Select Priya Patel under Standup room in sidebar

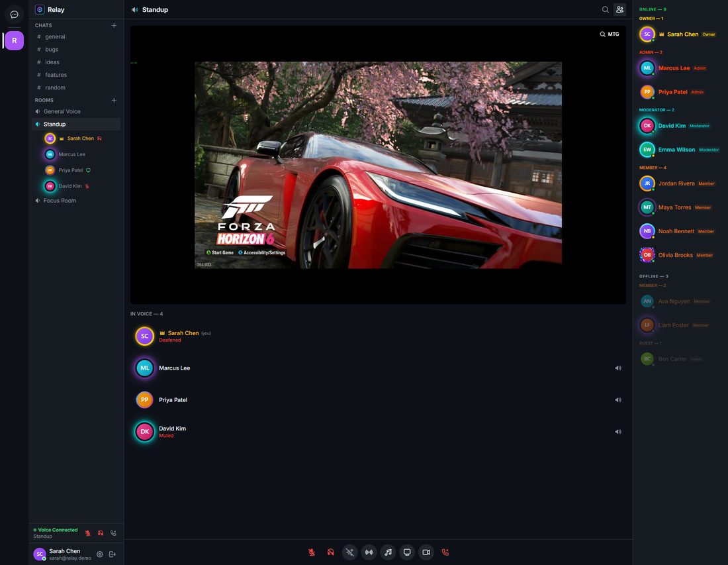pyautogui.click(x=81, y=170)
